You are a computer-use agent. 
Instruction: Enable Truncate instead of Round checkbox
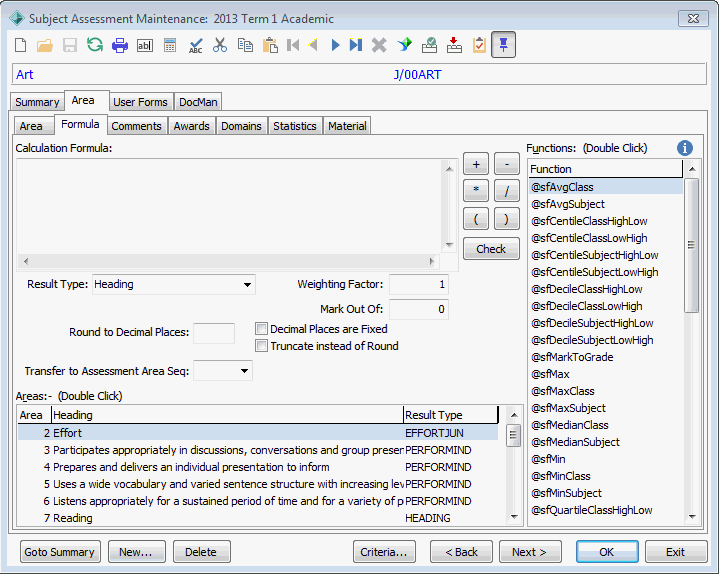click(x=261, y=346)
